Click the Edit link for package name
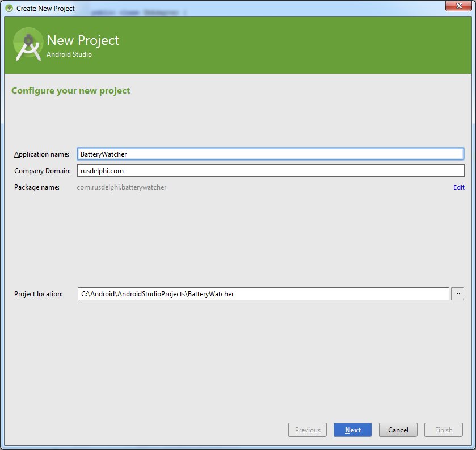Viewport: 476px width, 450px height. click(x=459, y=187)
